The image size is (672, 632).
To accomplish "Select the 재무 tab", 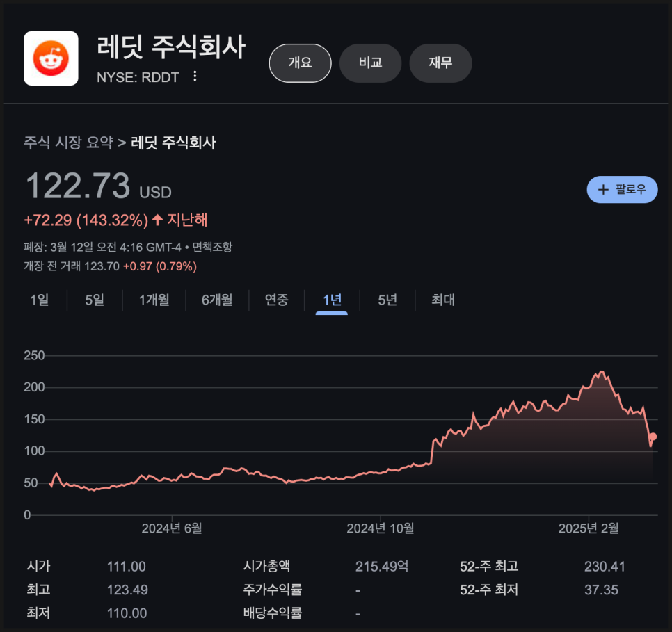I will coord(440,63).
